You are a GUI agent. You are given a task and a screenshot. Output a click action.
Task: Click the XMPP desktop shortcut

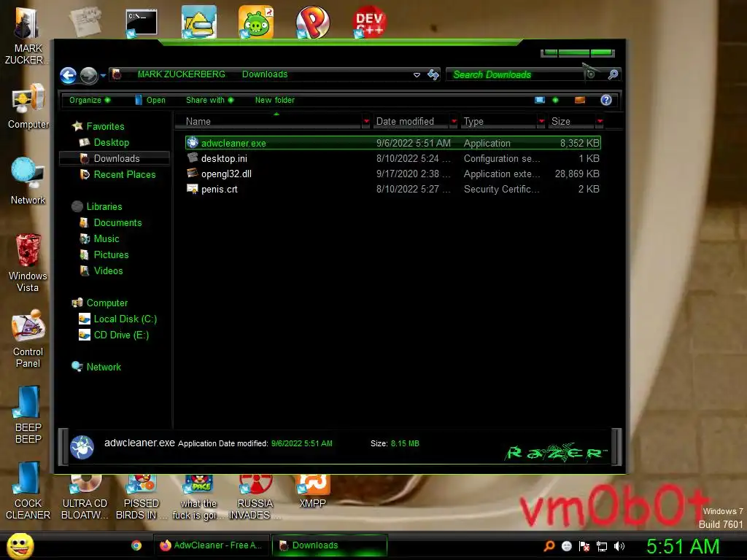(312, 492)
